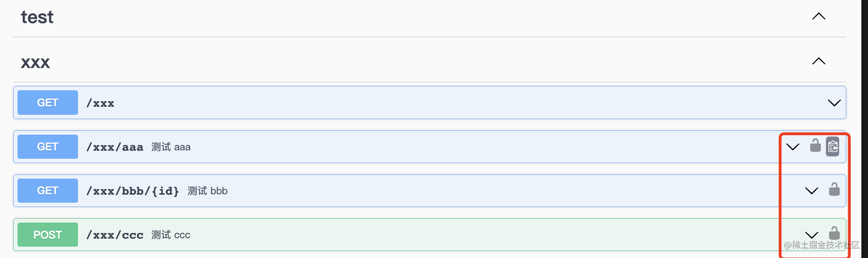Collapse the xxx tag section arrow
Image resolution: width=868 pixels, height=258 pixels.
pos(818,61)
